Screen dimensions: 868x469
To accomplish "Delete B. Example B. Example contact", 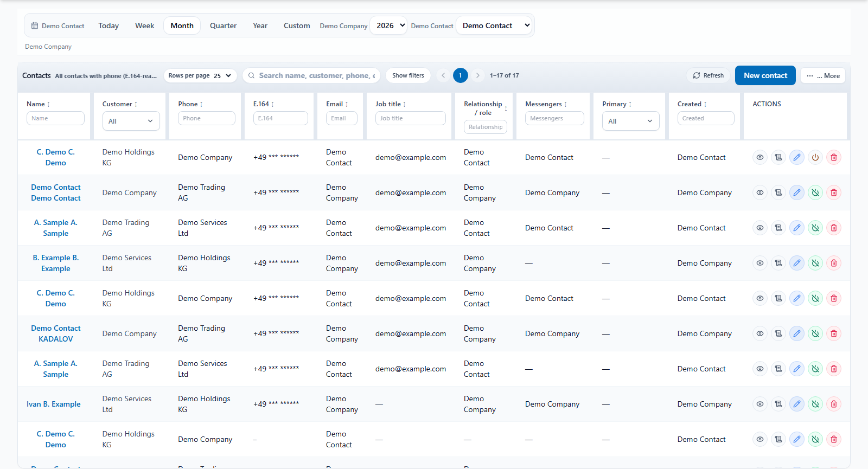I will pos(834,263).
